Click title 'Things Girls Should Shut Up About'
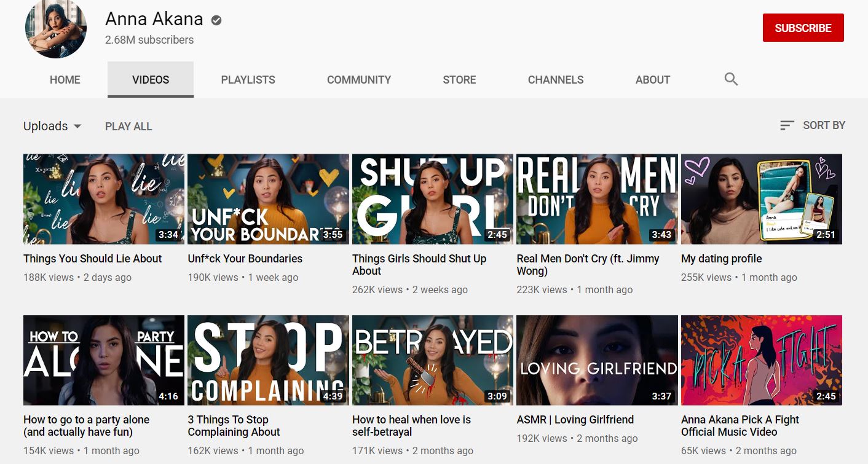Viewport: 868px width, 464px height. tap(419, 265)
